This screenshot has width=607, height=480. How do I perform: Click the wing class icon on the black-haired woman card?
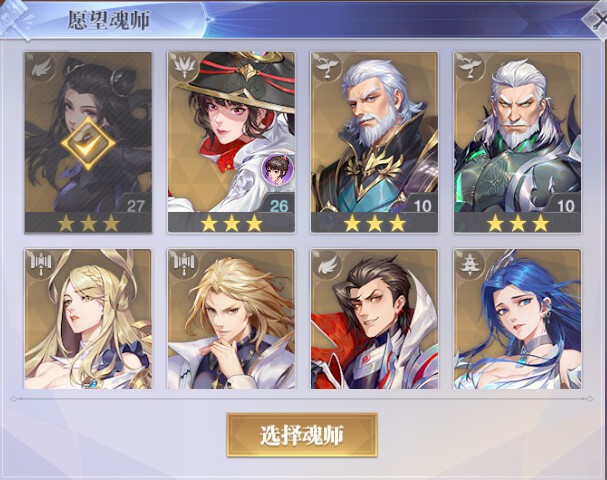(x=42, y=69)
